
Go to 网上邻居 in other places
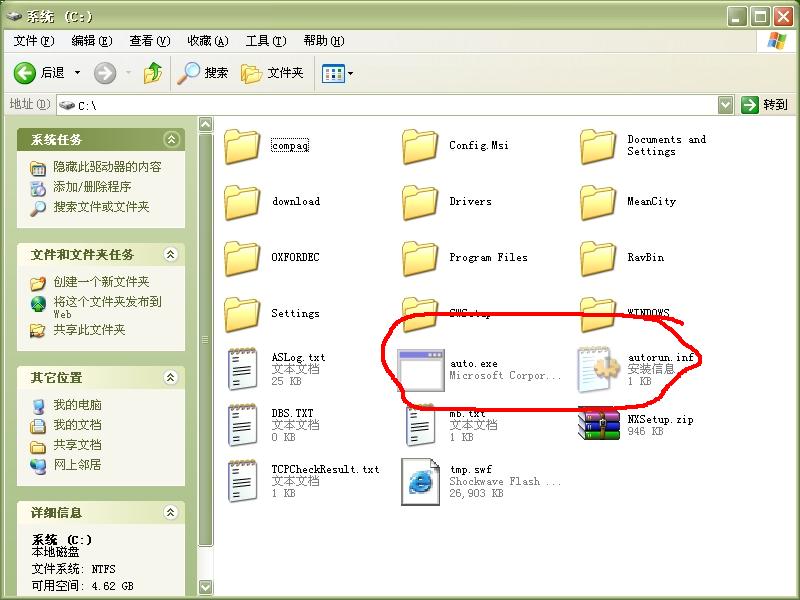point(77,464)
